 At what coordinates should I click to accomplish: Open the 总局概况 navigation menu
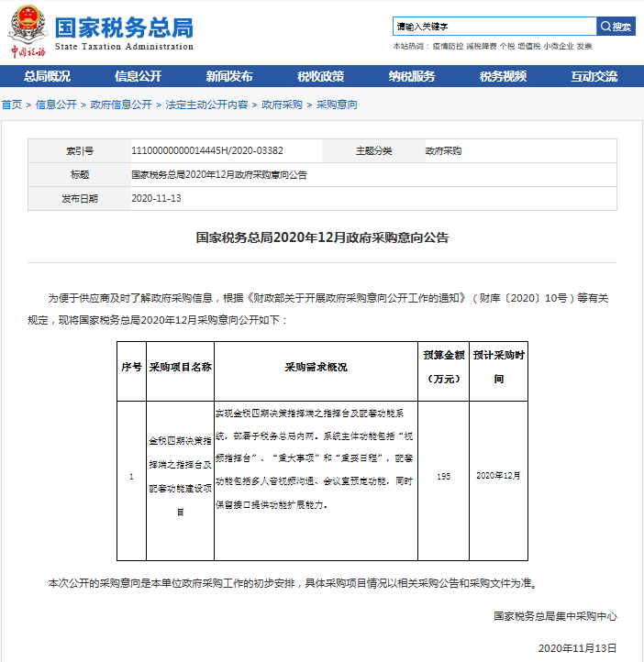pos(47,76)
